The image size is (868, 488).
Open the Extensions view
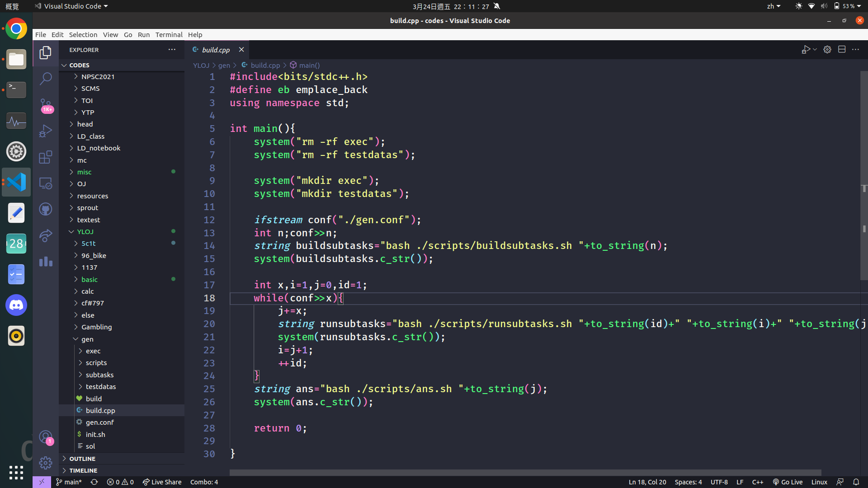46,157
